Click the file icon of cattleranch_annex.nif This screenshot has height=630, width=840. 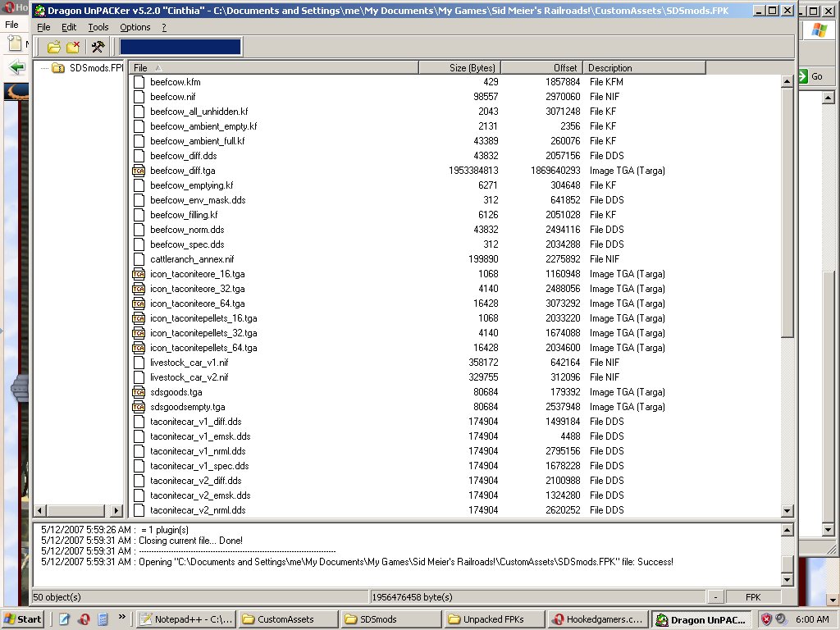(x=139, y=259)
